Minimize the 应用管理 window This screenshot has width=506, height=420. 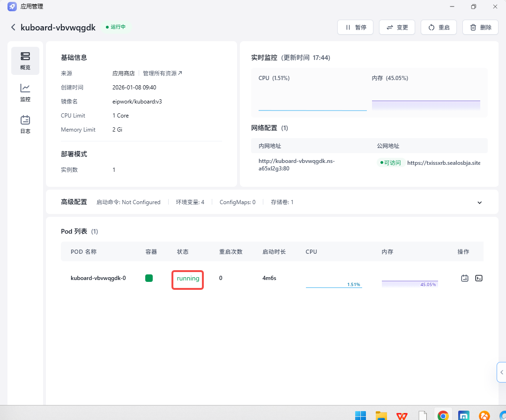[x=452, y=7]
